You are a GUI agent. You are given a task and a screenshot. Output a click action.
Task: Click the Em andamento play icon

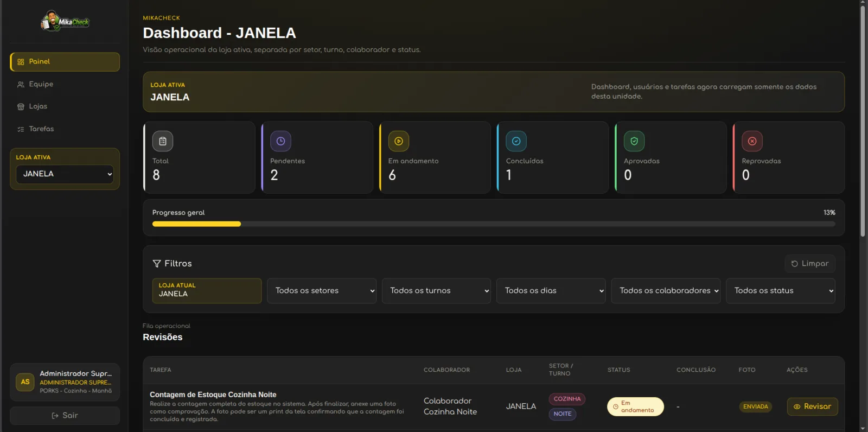tap(399, 141)
